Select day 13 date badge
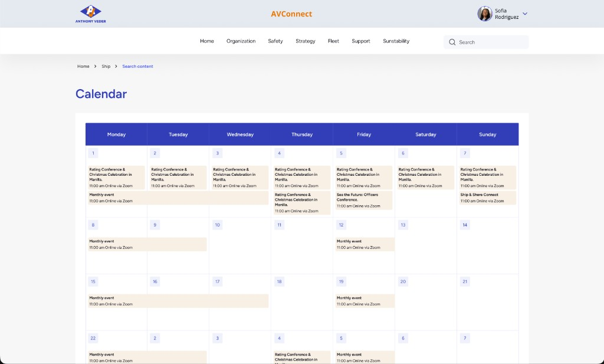Screen dimensions: 604x364 pyautogui.click(x=403, y=225)
